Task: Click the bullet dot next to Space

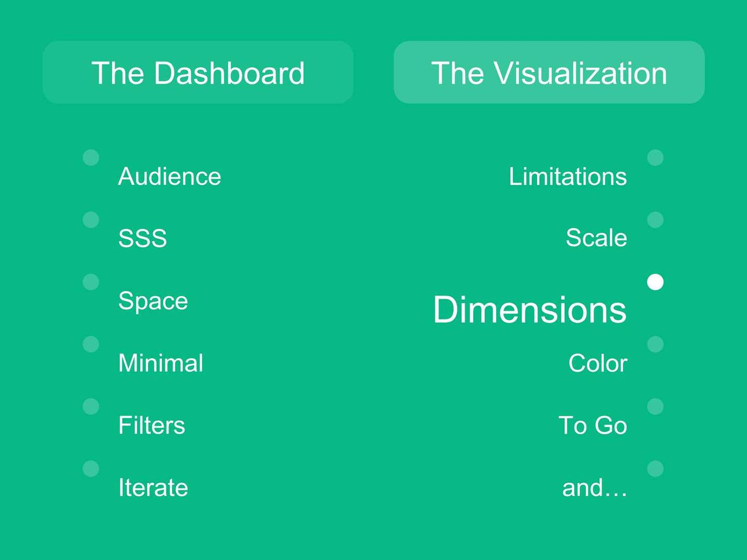Action: pyautogui.click(x=91, y=282)
